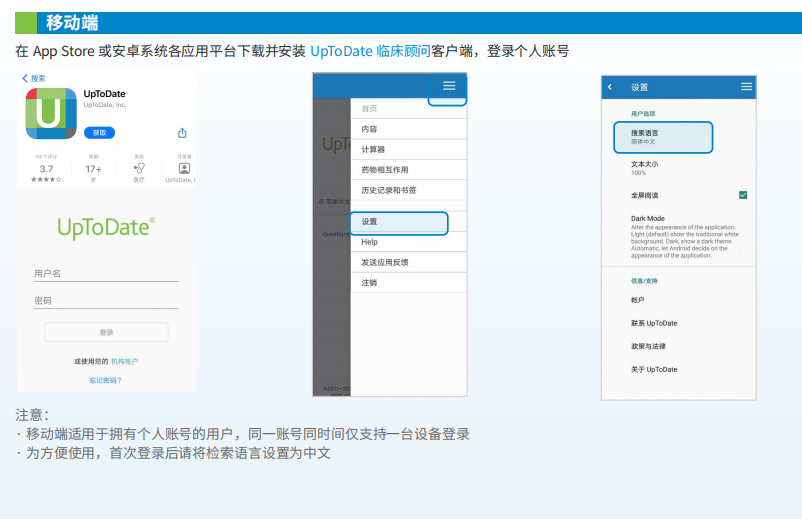802x519 pixels.
Task: Select 历史记录和书签 in side menu
Action: (x=409, y=190)
